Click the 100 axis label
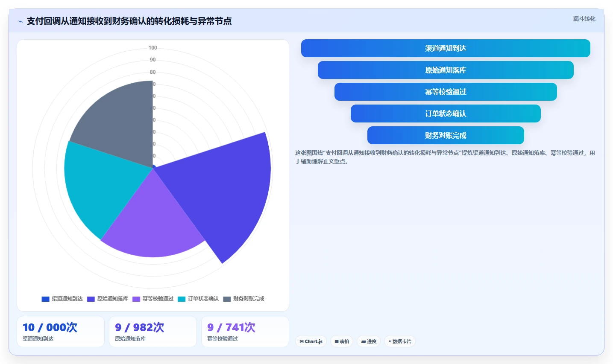The width and height of the screenshot is (613, 364). (153, 48)
